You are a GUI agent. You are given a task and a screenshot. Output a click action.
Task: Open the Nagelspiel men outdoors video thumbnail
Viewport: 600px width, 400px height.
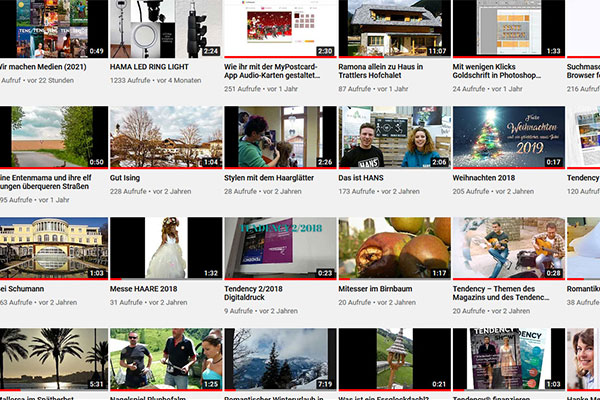(x=166, y=359)
